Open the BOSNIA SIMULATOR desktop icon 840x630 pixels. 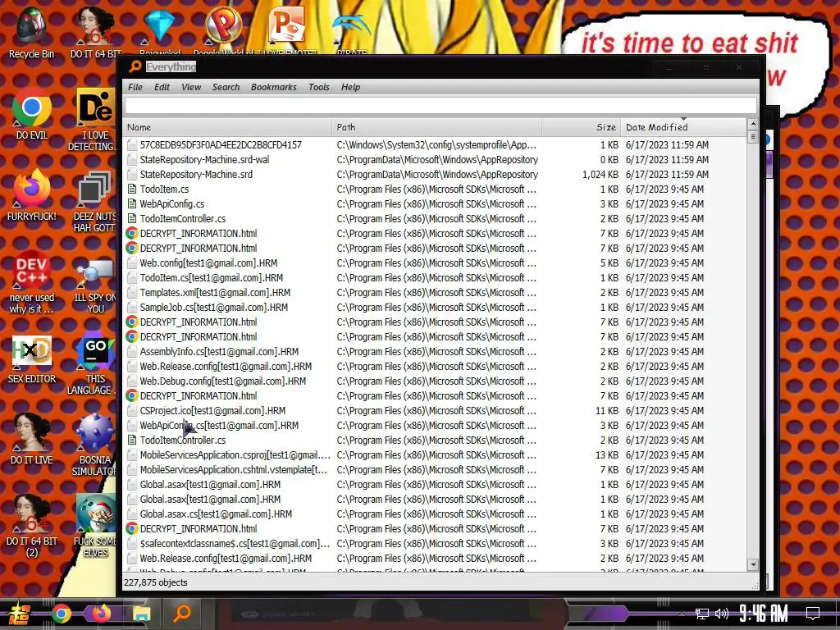[x=94, y=445]
